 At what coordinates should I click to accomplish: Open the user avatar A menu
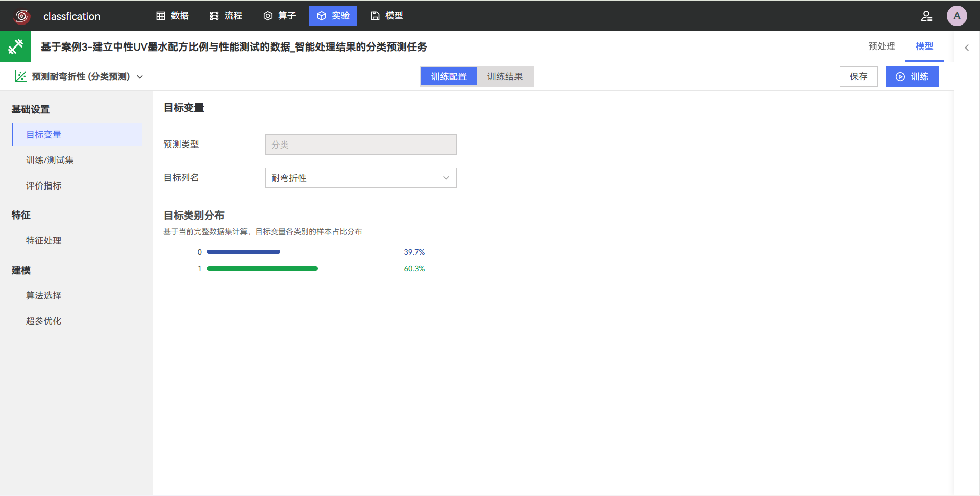[957, 16]
